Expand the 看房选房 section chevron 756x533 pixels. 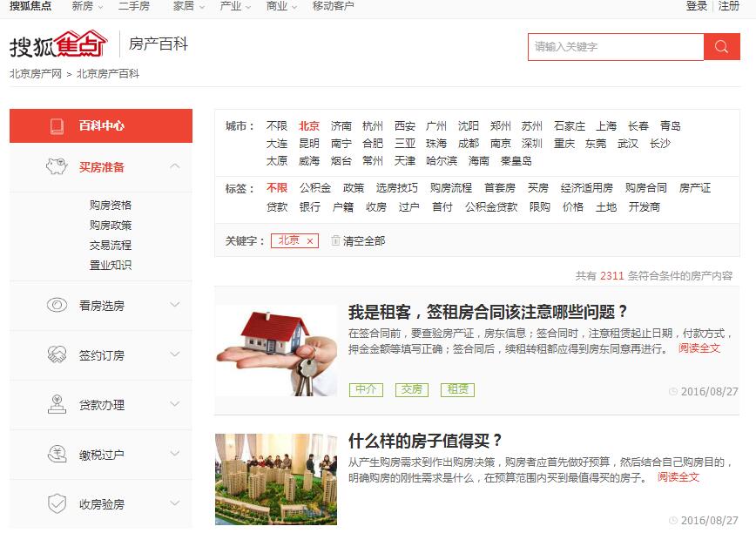(x=175, y=305)
